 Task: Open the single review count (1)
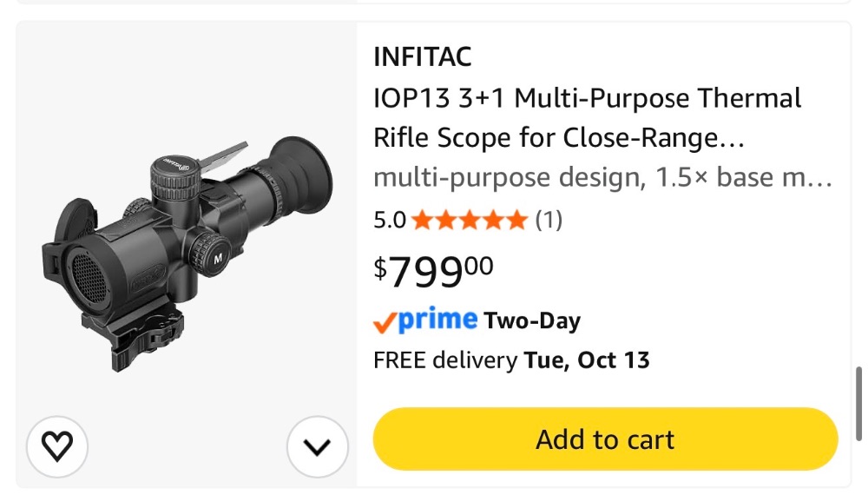pos(548,220)
